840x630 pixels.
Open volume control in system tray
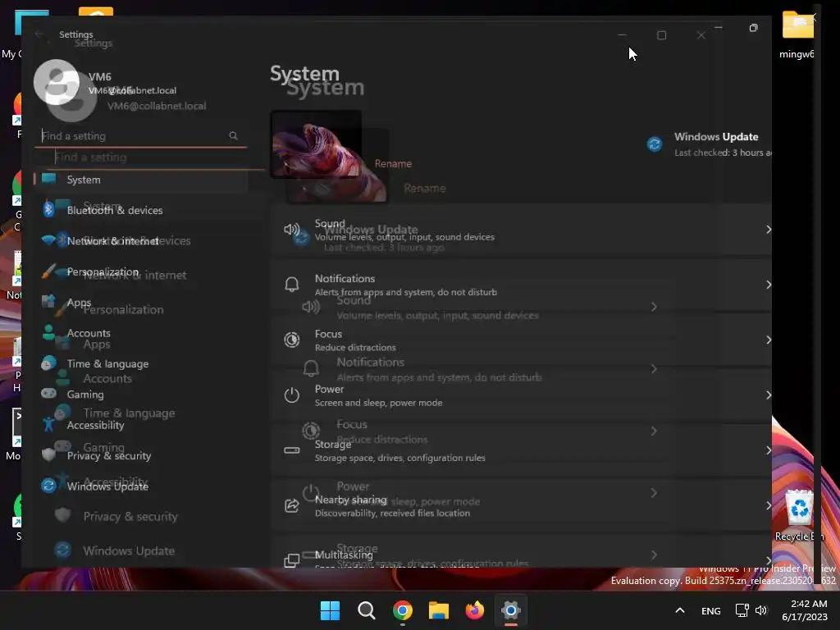point(761,610)
